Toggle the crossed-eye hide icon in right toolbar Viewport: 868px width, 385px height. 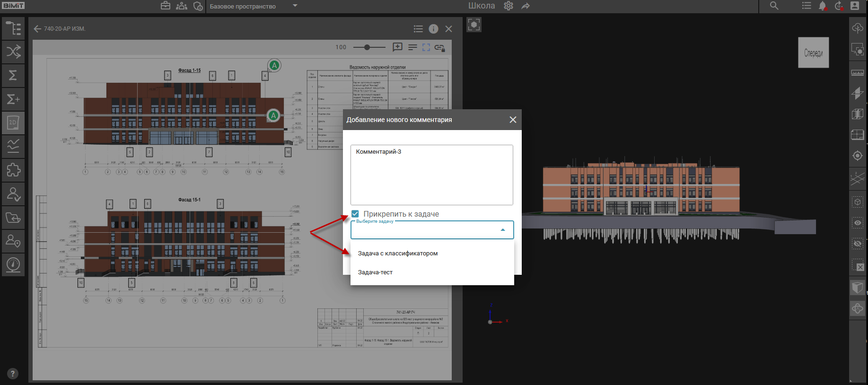click(x=858, y=244)
